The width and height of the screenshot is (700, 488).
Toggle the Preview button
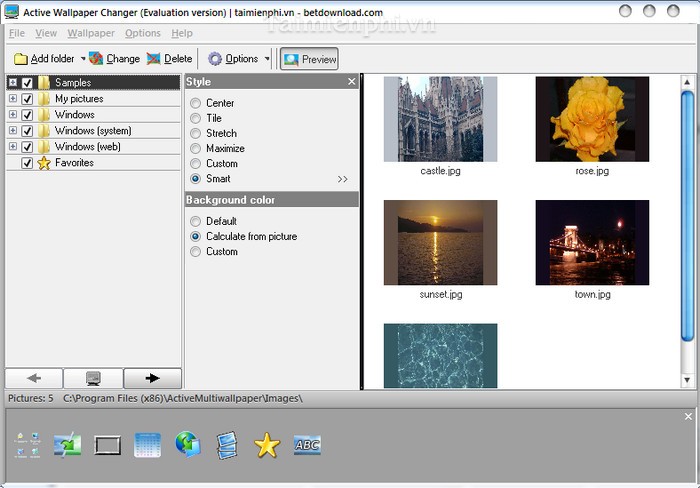coord(310,59)
